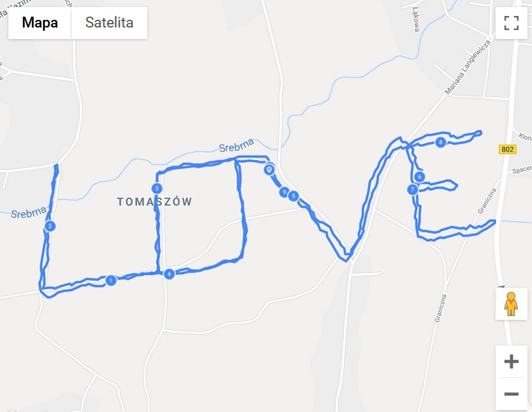Image resolution: width=532 pixels, height=412 pixels.
Task: Switch to the Mapa map view
Action: [40, 23]
